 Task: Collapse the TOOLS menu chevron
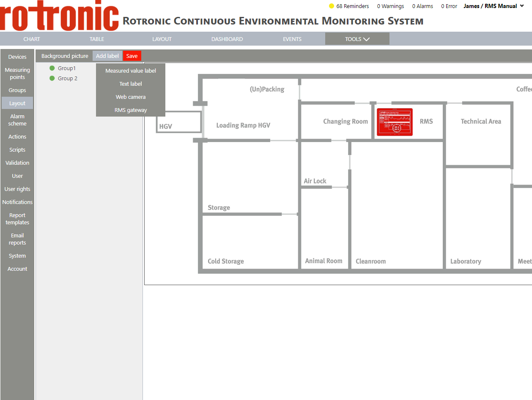click(366, 39)
